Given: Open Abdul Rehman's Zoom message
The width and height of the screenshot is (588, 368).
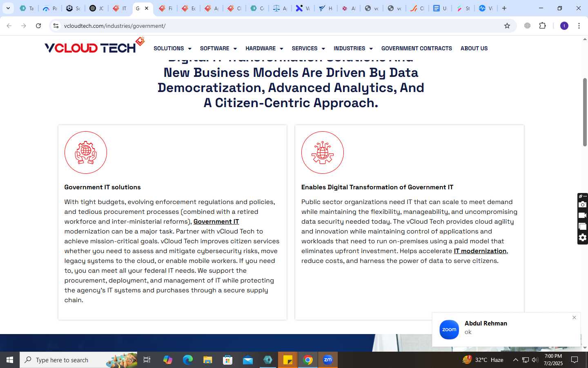Looking at the screenshot, I should point(506,330).
